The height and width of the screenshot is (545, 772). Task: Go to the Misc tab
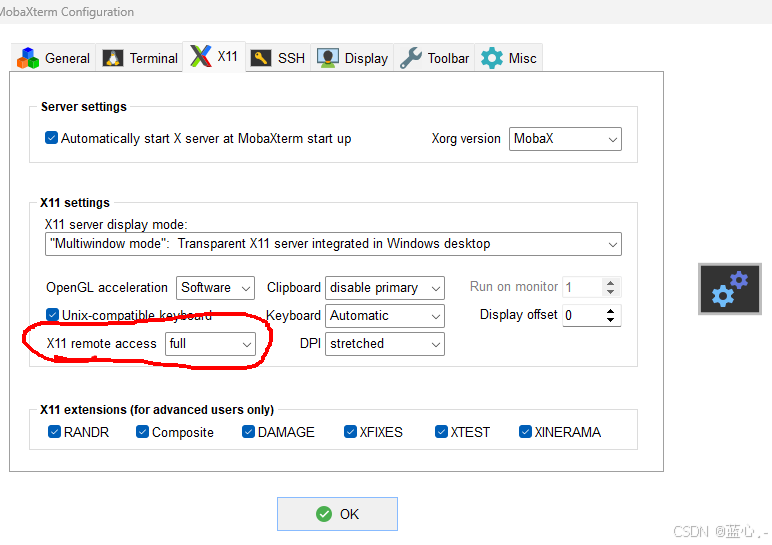pos(508,58)
